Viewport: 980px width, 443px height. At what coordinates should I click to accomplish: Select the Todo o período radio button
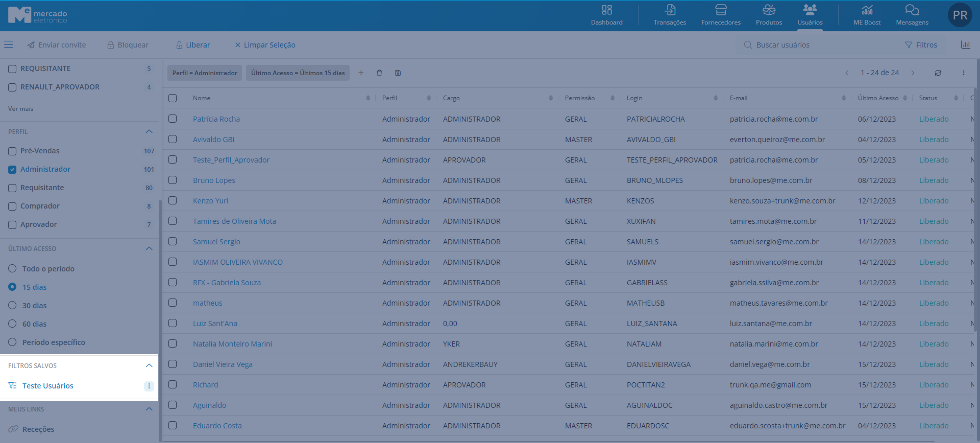[x=12, y=269]
